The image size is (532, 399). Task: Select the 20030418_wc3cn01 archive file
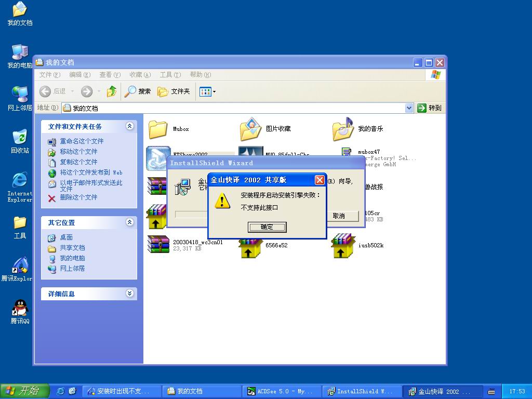click(x=185, y=245)
